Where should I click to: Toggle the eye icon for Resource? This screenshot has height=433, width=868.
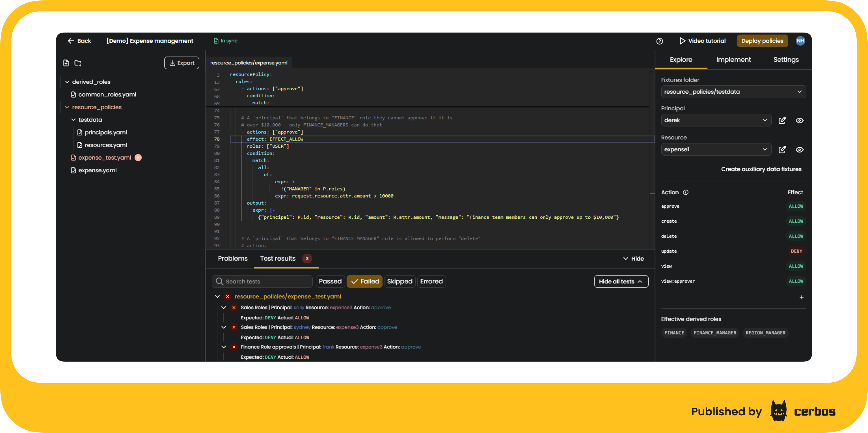click(x=799, y=150)
